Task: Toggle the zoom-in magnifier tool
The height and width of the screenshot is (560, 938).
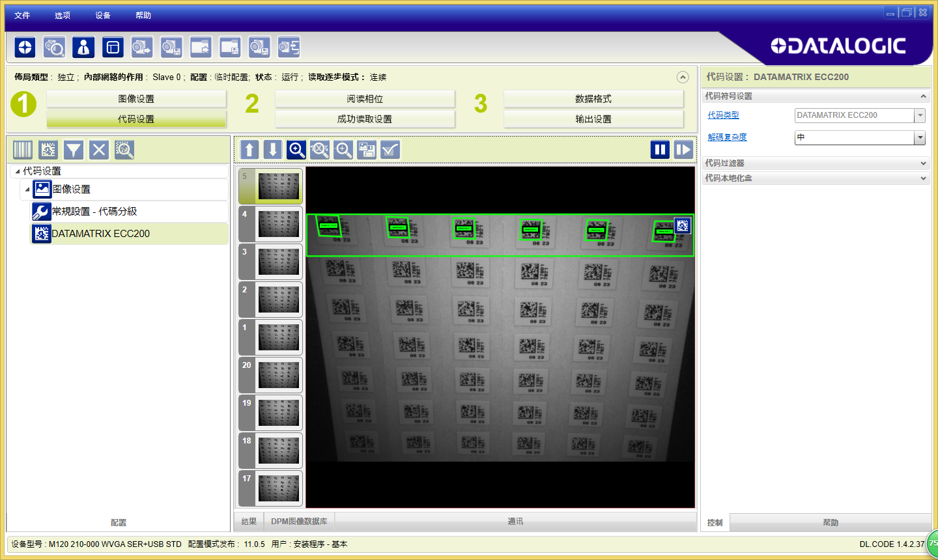Action: coord(296,150)
